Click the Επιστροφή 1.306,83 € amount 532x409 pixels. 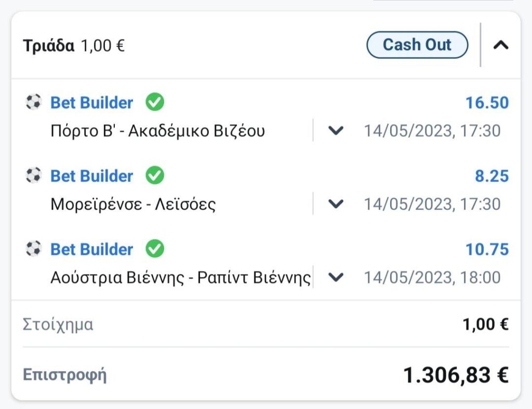[x=456, y=375]
